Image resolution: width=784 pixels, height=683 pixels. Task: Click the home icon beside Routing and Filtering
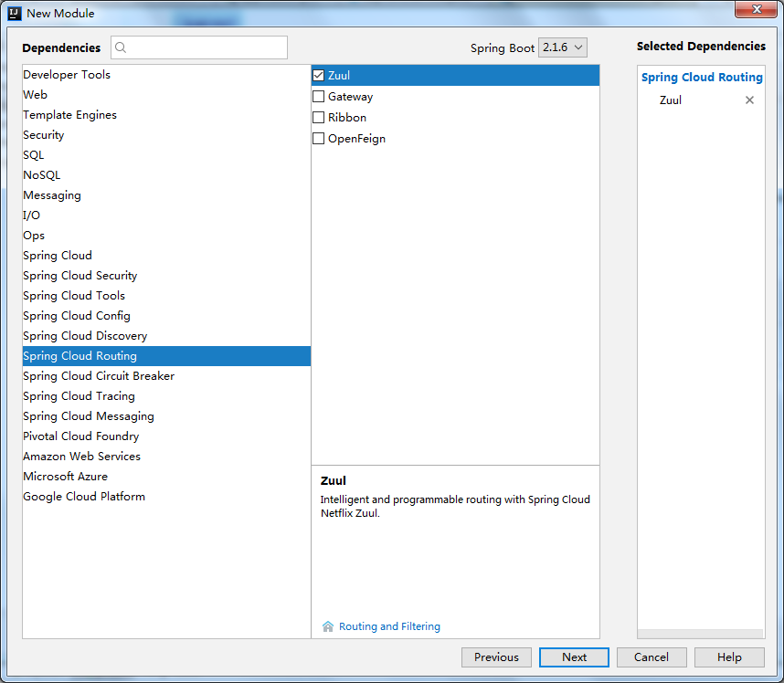coord(328,626)
